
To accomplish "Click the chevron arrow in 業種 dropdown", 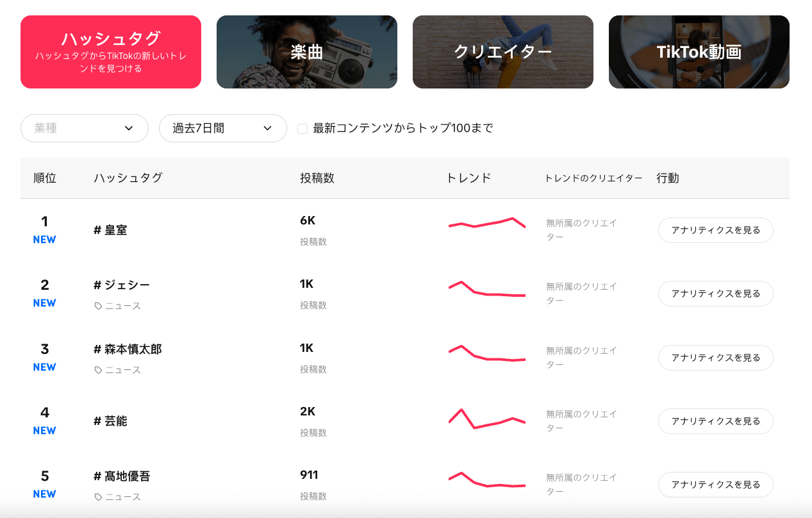I will click(x=129, y=128).
